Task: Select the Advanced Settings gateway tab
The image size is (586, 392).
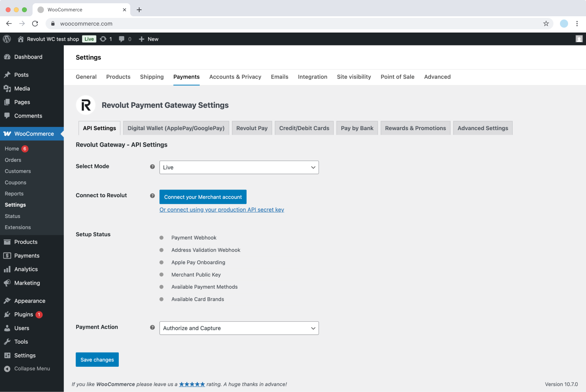Action: click(483, 128)
